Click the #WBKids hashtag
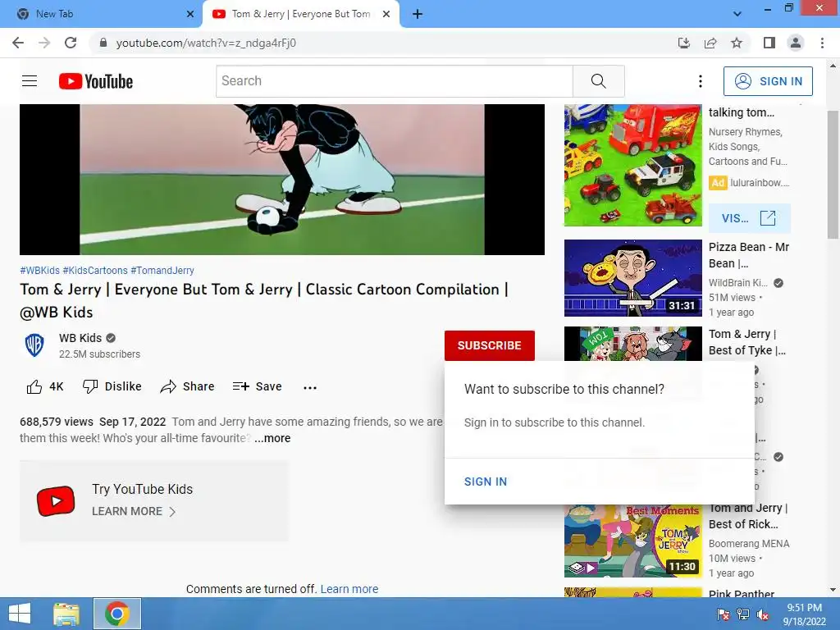The image size is (840, 630). (x=39, y=271)
